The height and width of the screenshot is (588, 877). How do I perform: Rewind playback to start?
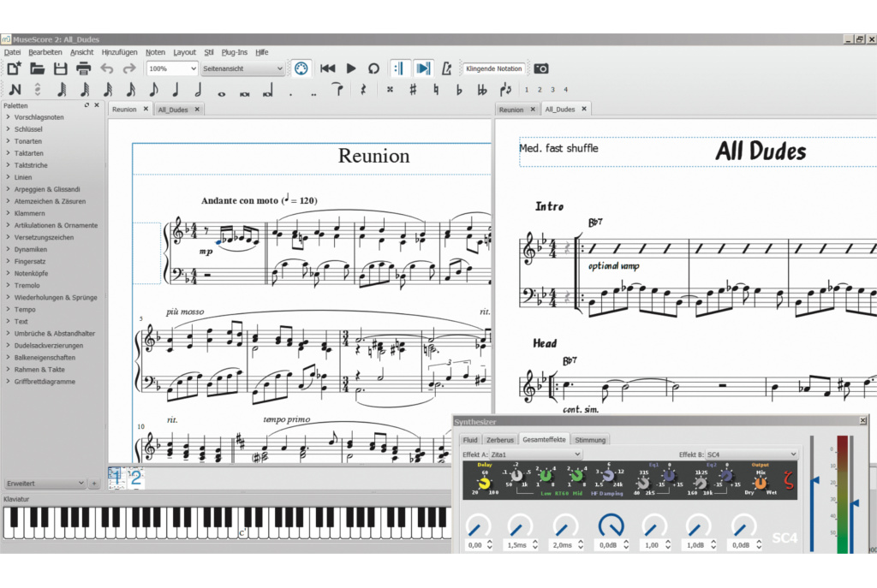pos(327,68)
